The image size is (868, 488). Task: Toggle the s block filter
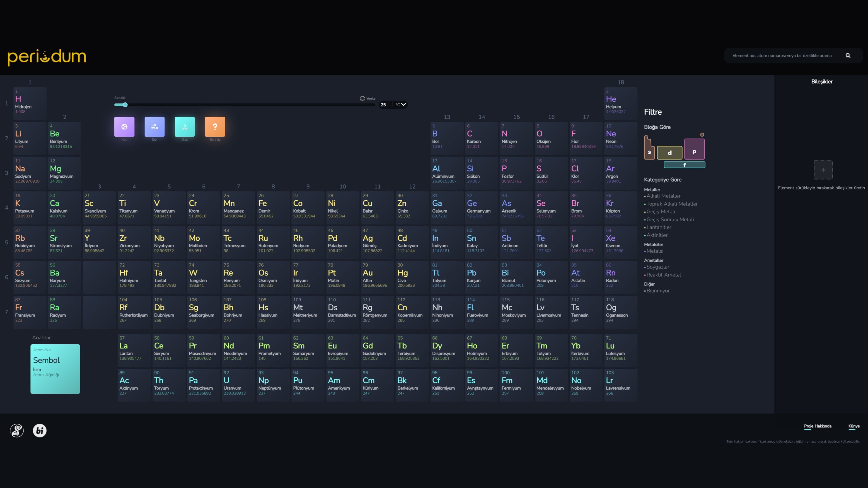(649, 152)
